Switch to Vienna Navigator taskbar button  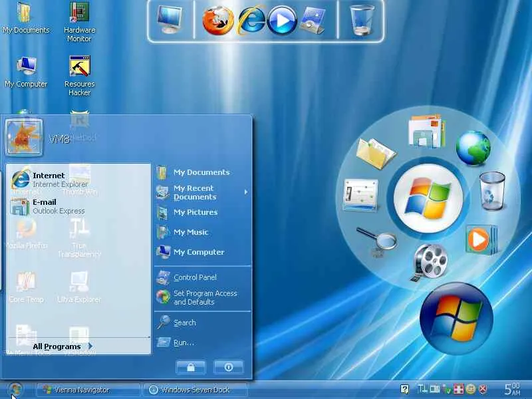click(x=88, y=390)
